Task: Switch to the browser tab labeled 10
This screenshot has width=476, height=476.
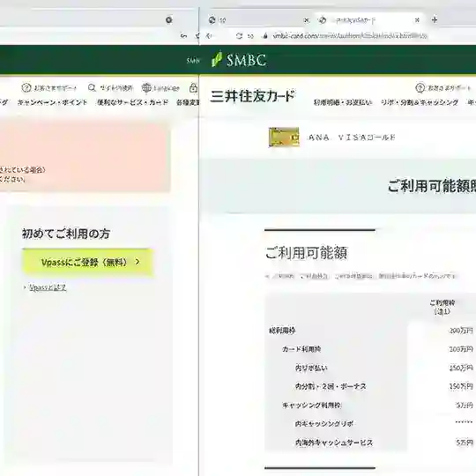Action: [258, 20]
